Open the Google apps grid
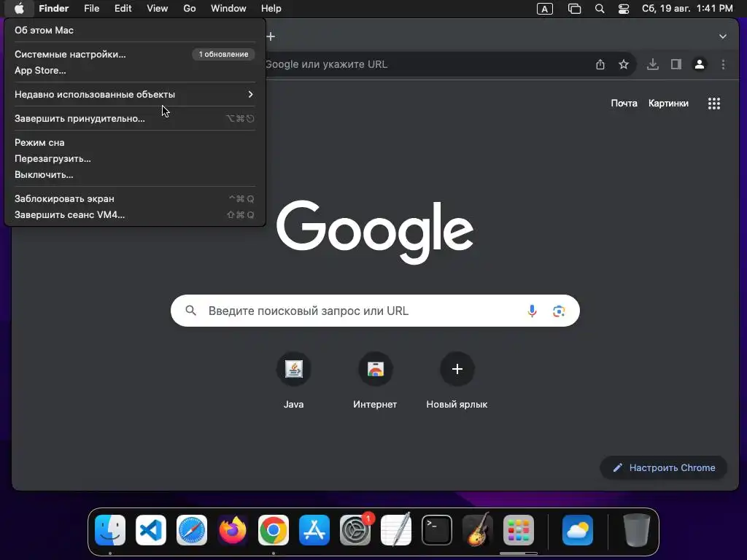Image resolution: width=747 pixels, height=560 pixels. 713,104
